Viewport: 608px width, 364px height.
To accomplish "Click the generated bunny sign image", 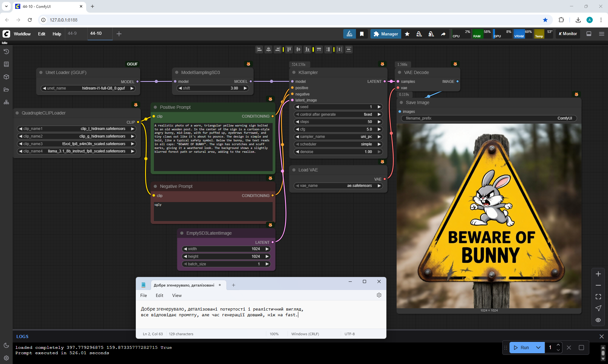I will 489,216.
